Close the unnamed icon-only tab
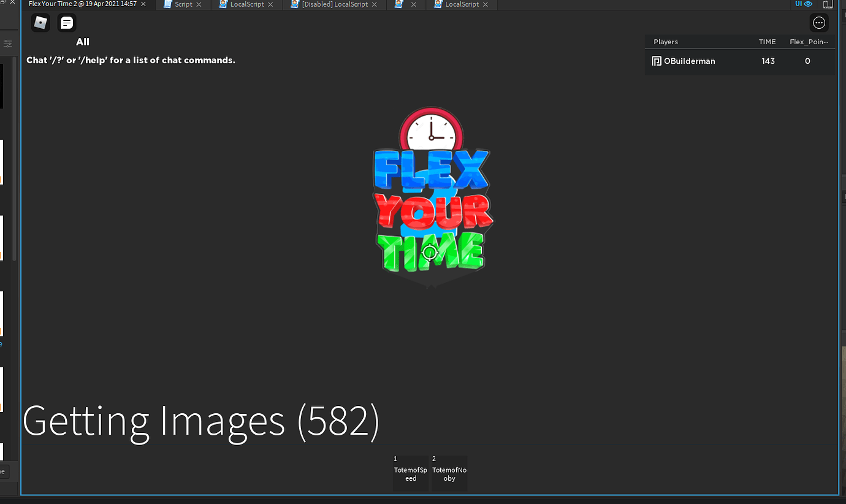 [413, 4]
